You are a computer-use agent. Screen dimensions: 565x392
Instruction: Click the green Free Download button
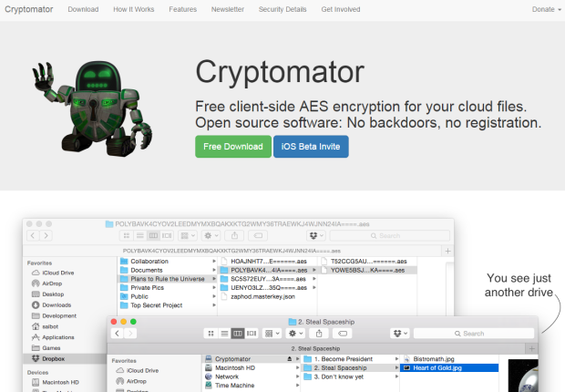pos(233,147)
